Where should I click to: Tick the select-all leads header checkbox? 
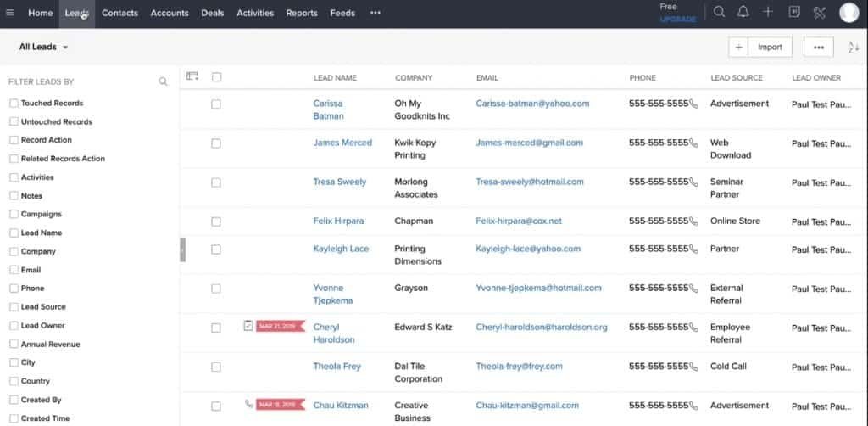(x=217, y=77)
